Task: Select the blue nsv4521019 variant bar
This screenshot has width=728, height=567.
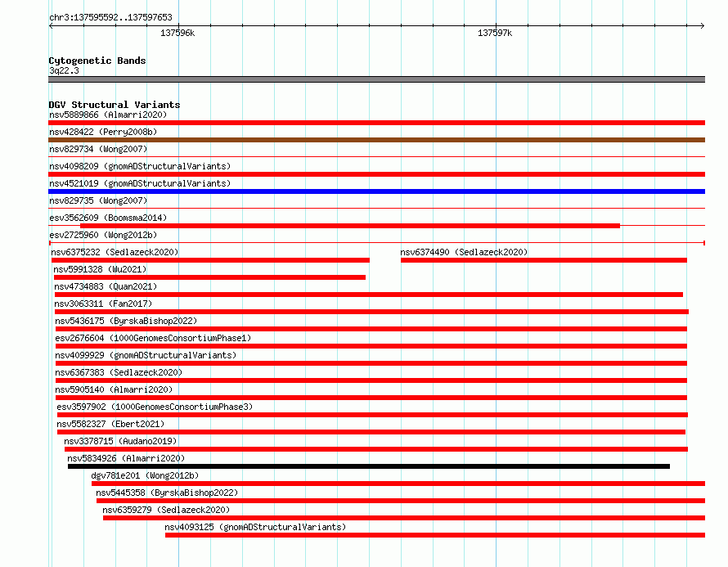Action: [x=376, y=191]
